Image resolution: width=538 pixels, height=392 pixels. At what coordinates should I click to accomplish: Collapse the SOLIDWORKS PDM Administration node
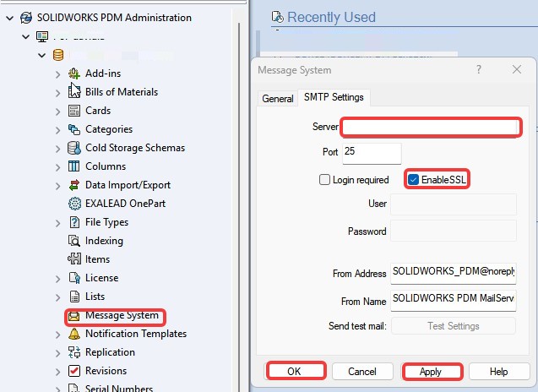click(10, 18)
